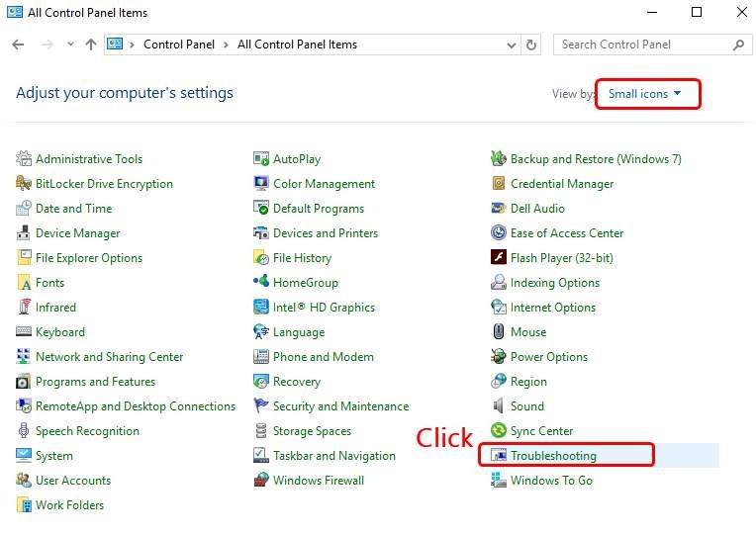756x536 pixels.
Task: Select All Control Panel Items breadcrumb
Action: click(297, 45)
